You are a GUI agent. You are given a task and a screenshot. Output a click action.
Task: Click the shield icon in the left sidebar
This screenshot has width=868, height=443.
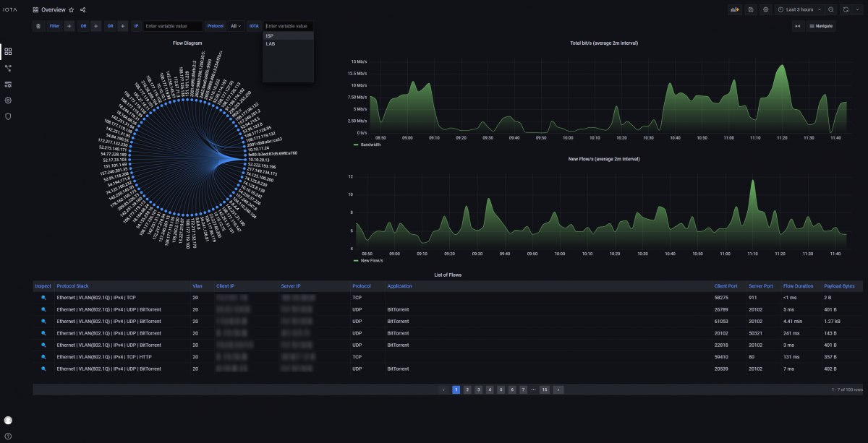point(9,116)
